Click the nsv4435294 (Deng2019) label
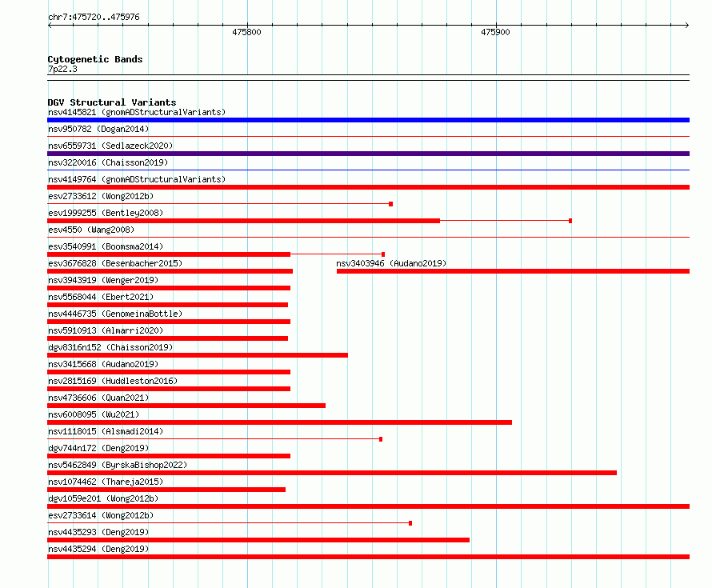Screen dimensions: 712x588 click(x=98, y=549)
